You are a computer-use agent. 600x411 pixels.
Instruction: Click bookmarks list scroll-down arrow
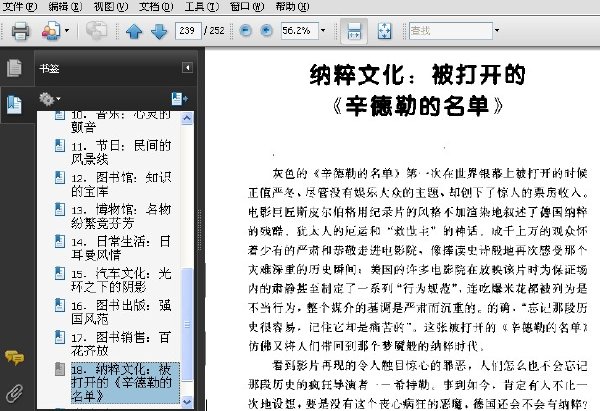[x=187, y=402]
